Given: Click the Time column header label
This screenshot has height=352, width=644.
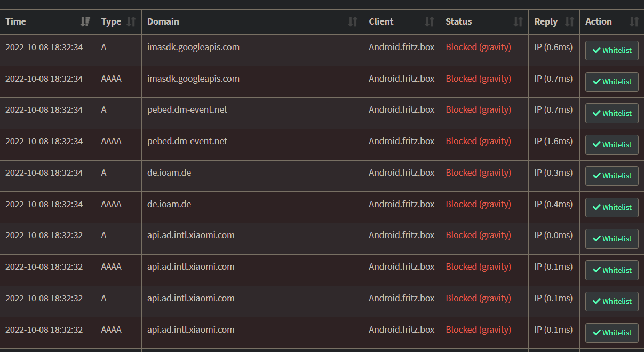Looking at the screenshot, I should click(16, 22).
